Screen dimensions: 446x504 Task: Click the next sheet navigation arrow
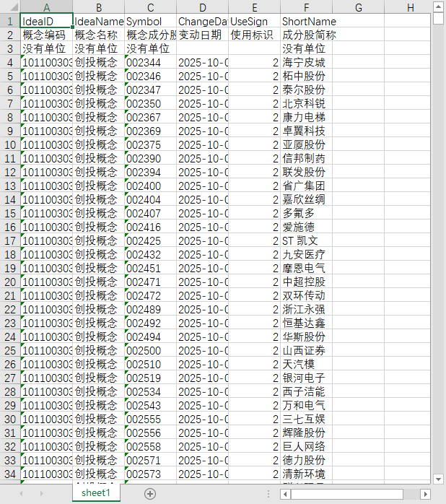coord(41,493)
